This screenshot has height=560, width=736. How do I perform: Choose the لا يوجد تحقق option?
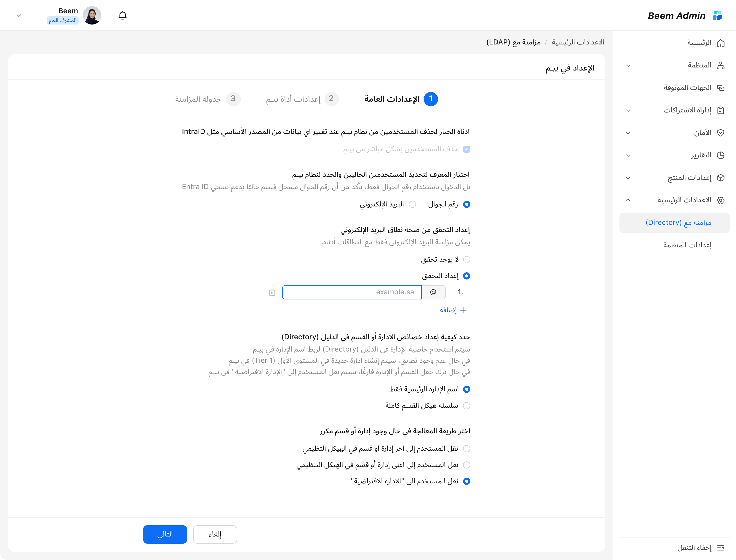tap(467, 260)
